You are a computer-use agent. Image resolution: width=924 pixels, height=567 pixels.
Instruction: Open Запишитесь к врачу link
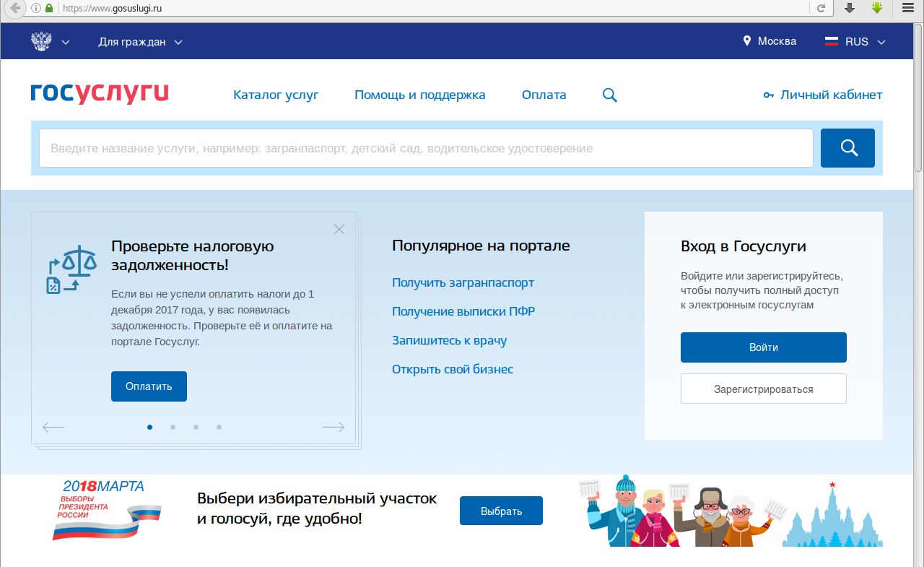[450, 340]
